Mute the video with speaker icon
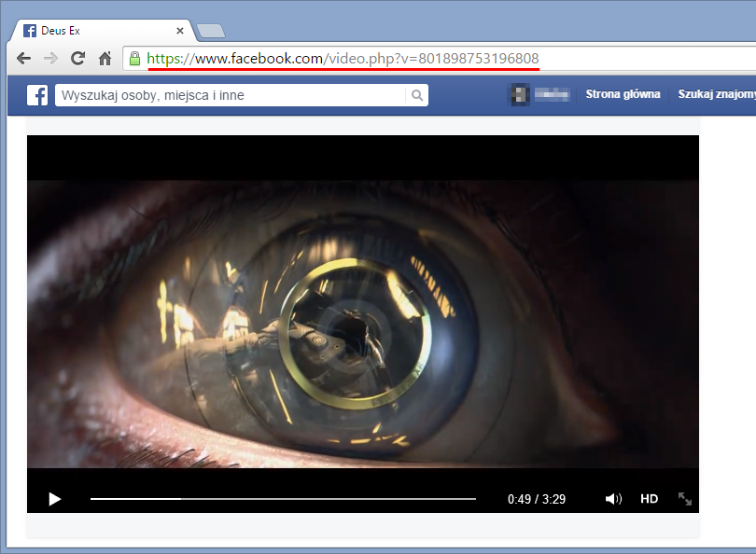The width and height of the screenshot is (756, 554). (x=613, y=499)
